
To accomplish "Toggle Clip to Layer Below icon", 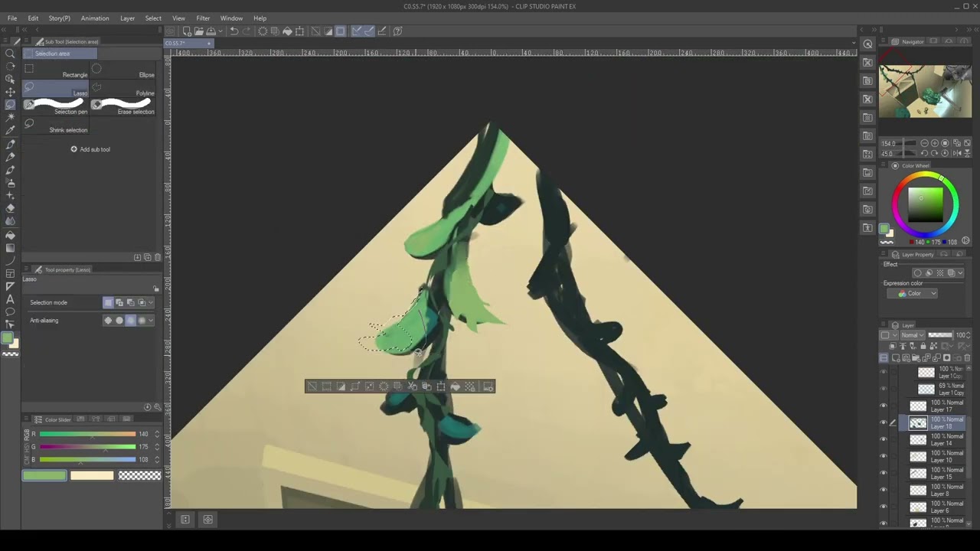I will pyautogui.click(x=892, y=347).
